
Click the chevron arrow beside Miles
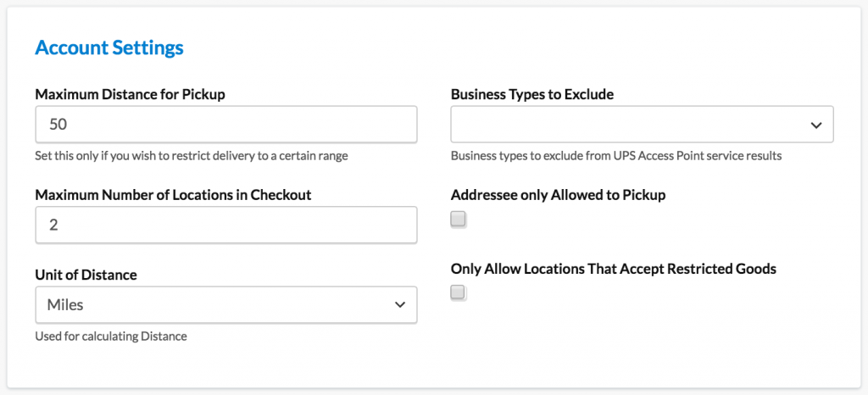400,304
